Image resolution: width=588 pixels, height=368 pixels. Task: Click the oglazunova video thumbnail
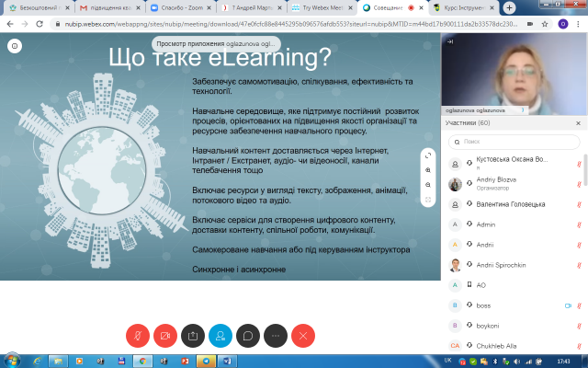(514, 74)
